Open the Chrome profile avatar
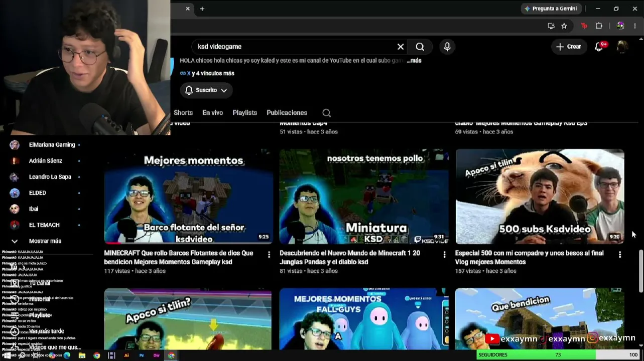 pyautogui.click(x=620, y=26)
